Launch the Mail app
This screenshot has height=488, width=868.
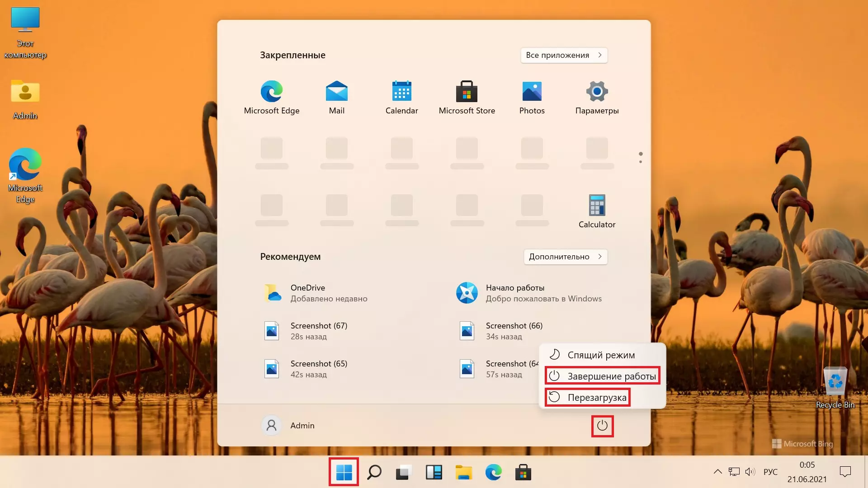(x=336, y=97)
